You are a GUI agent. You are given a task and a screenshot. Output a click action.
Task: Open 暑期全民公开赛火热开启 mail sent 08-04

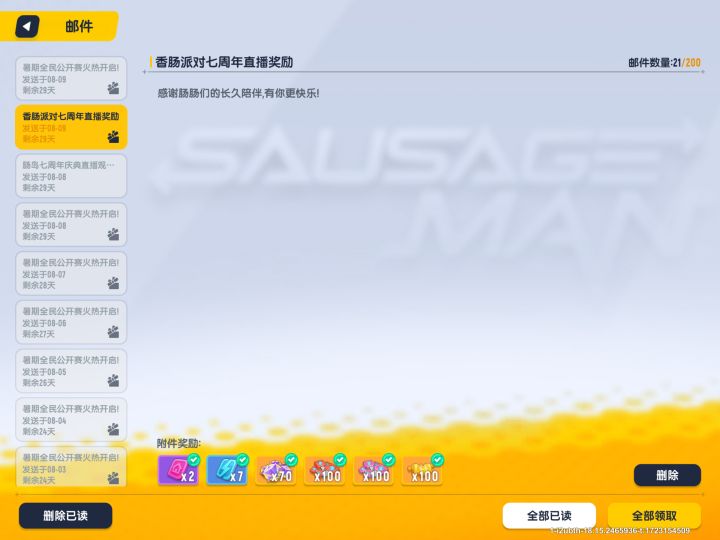click(71, 419)
